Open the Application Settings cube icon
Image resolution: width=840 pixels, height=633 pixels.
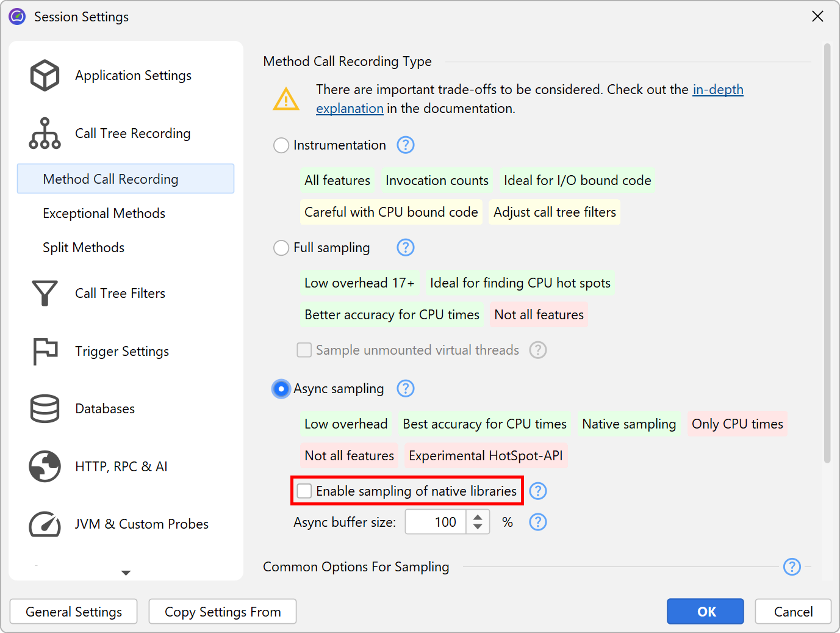(45, 76)
